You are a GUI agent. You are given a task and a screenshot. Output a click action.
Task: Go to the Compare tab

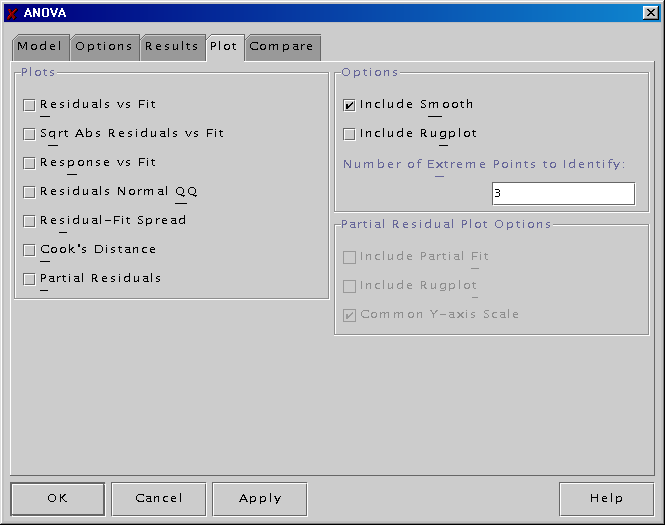[282, 47]
